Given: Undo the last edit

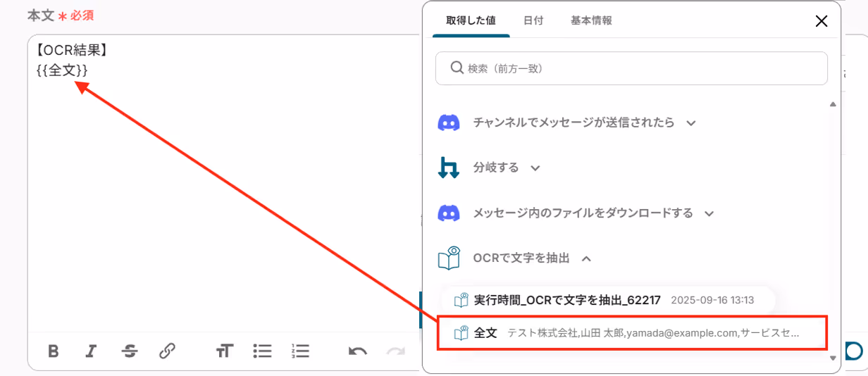Looking at the screenshot, I should [x=358, y=351].
